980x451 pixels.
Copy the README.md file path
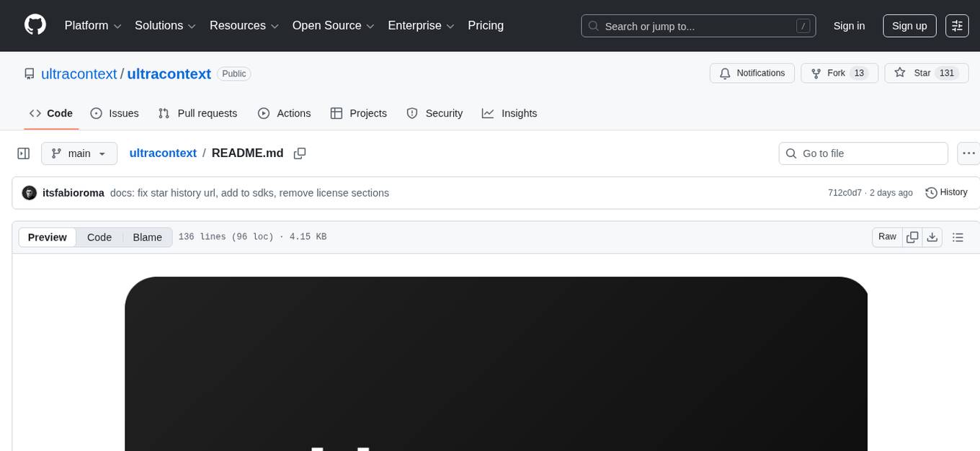(300, 153)
